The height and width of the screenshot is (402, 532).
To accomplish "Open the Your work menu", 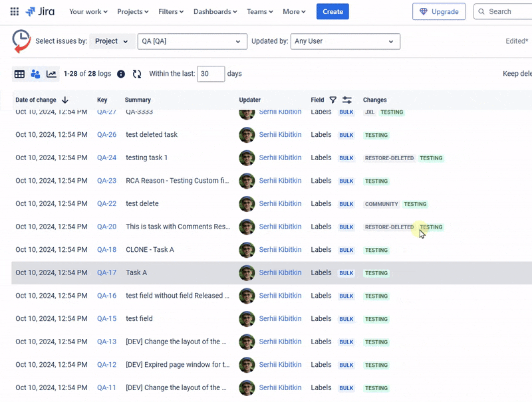I will pyautogui.click(x=88, y=11).
